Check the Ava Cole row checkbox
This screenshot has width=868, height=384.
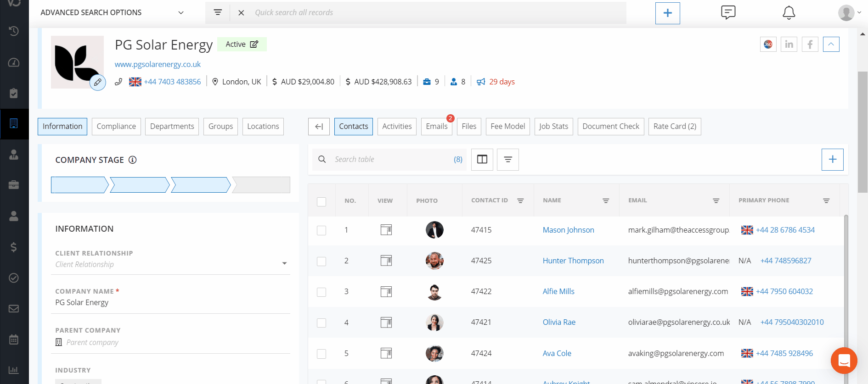(x=321, y=354)
